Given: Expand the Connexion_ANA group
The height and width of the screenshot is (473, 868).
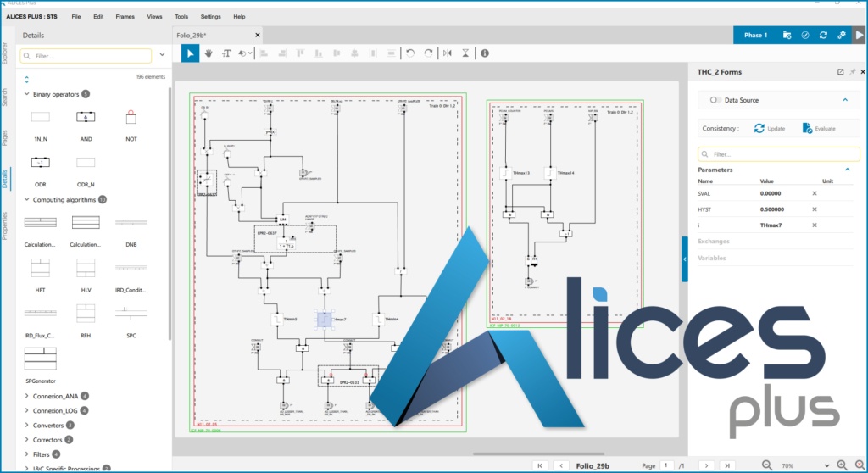Looking at the screenshot, I should click(26, 396).
